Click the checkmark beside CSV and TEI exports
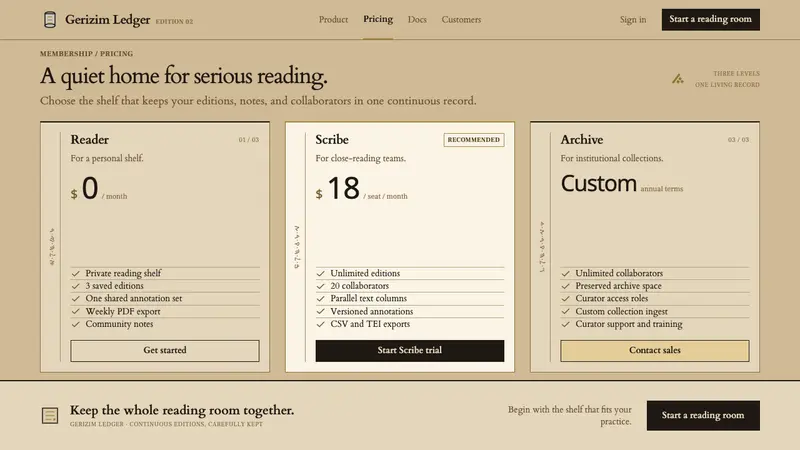 [x=320, y=324]
